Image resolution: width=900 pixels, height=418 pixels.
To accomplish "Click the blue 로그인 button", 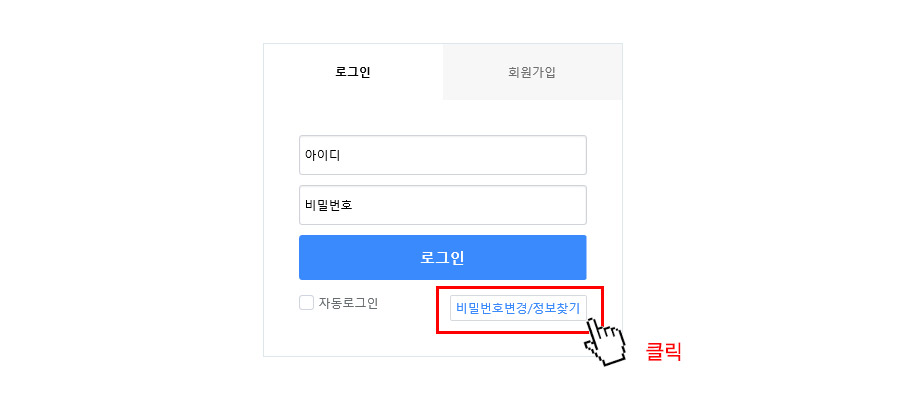I will 443,258.
